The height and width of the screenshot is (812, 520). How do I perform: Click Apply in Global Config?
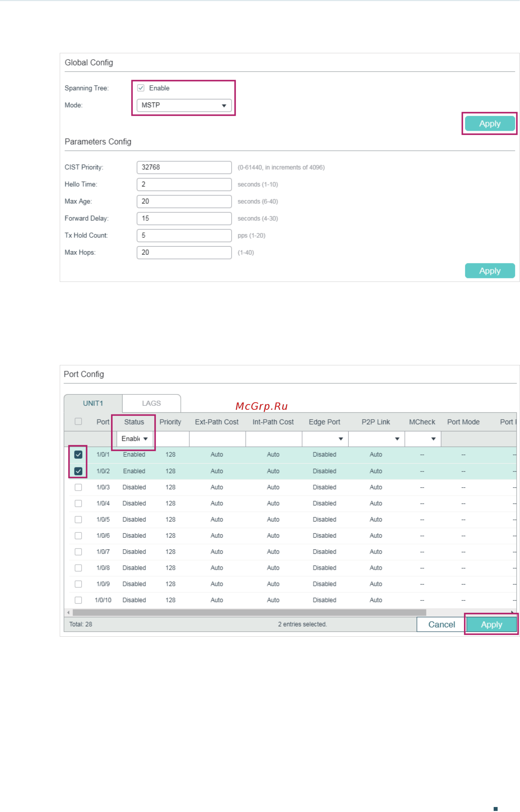(x=490, y=124)
